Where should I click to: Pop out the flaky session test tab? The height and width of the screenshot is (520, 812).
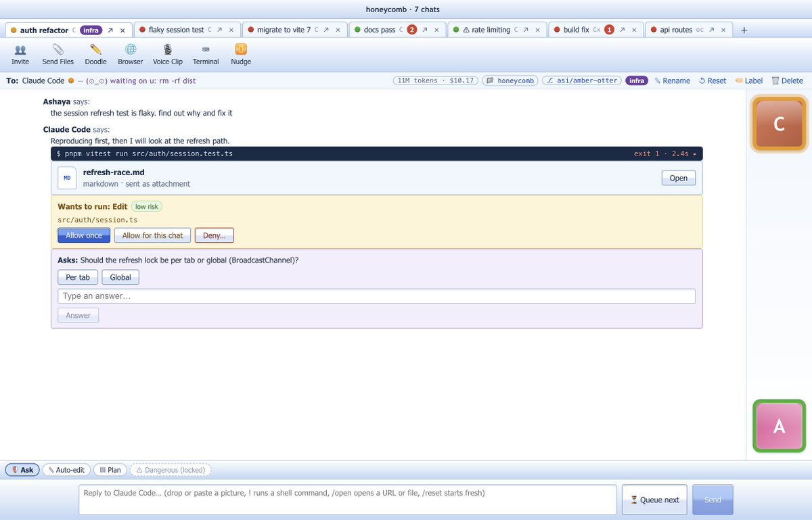[x=219, y=30]
